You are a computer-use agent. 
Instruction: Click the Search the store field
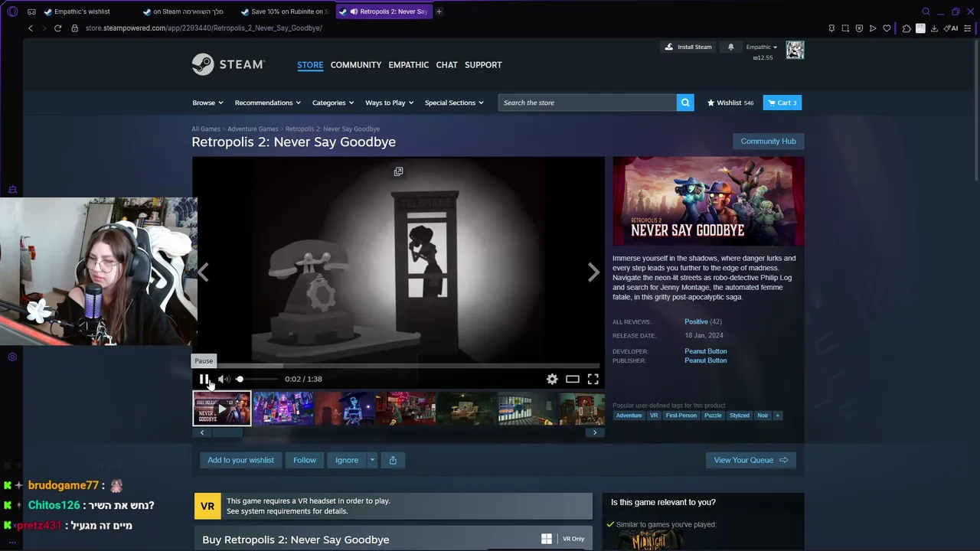pyautogui.click(x=587, y=103)
